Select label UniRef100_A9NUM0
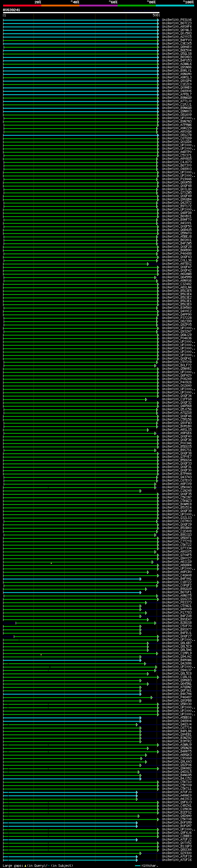Image resolution: width=197 pixels, height=868 pixels. (x=177, y=74)
